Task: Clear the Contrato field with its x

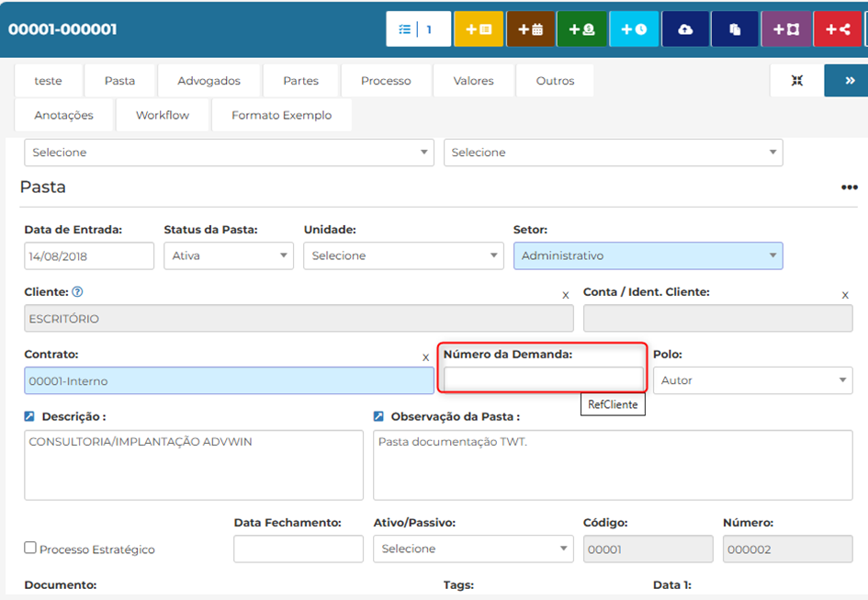Action: click(x=425, y=358)
